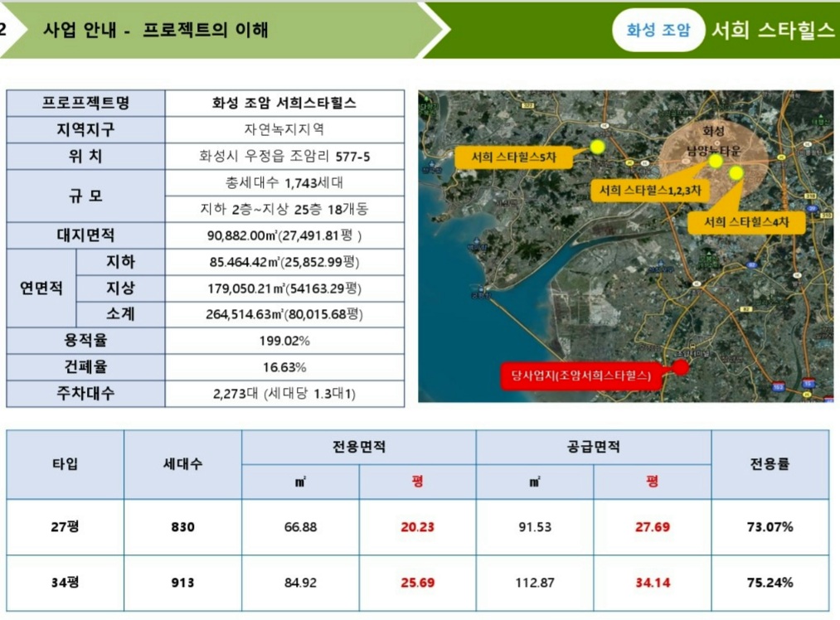Viewport: 840px width, 620px height.
Task: Click the yellow marker for 스타힐스5차
Action: pos(597,146)
